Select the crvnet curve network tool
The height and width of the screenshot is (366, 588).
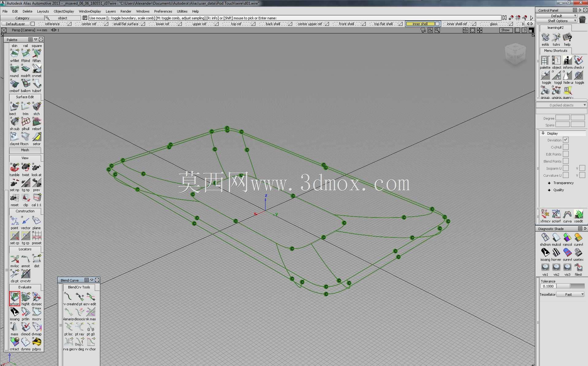pos(36,68)
